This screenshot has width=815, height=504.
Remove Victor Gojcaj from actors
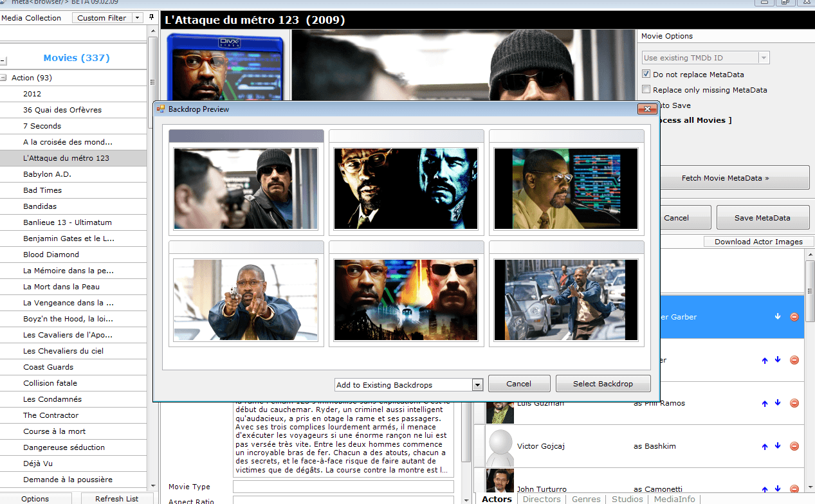point(794,446)
